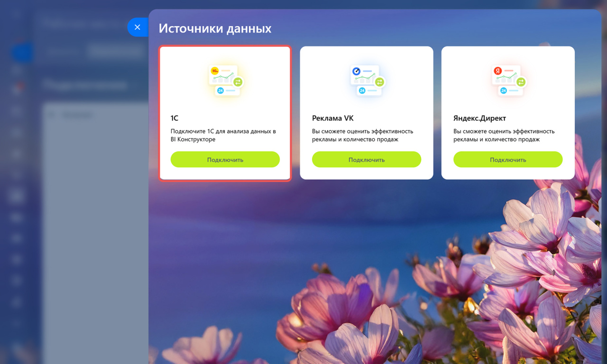
Task: Click the blue VK ads logo icon
Action: [x=356, y=71]
